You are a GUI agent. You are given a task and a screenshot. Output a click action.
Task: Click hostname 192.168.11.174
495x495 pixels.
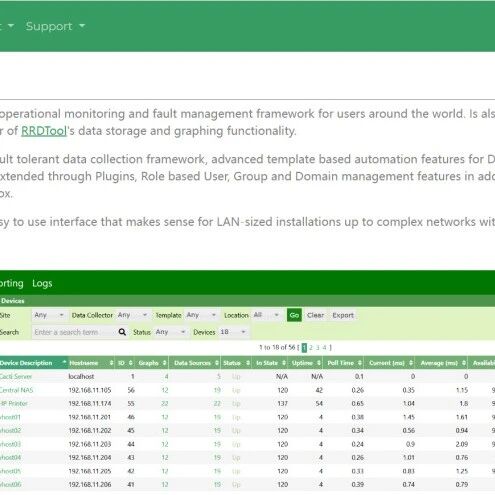point(90,403)
